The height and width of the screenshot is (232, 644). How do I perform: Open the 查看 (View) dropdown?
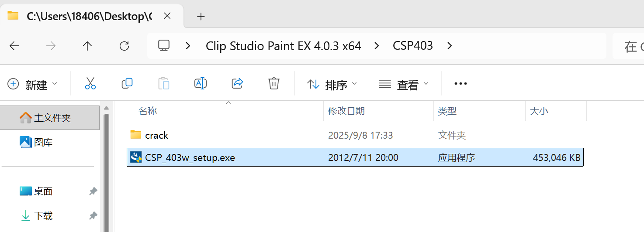403,84
